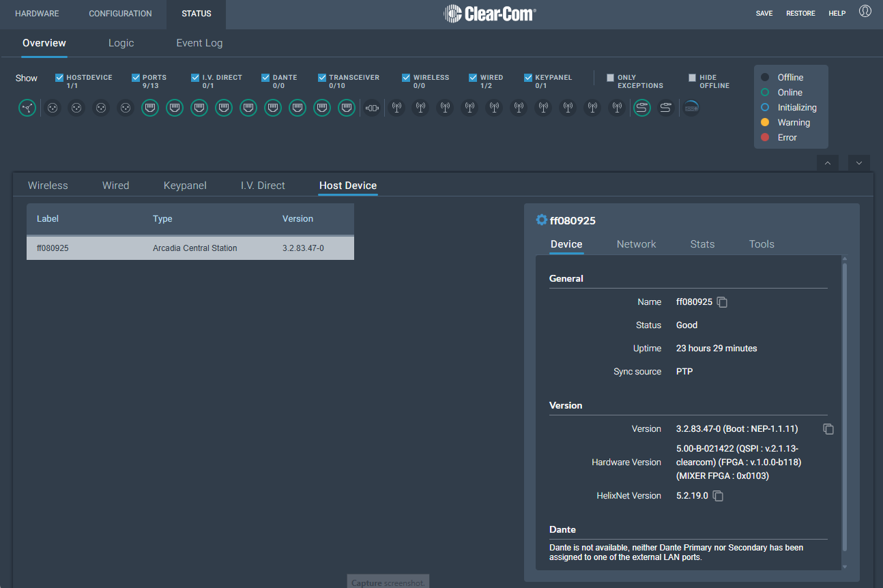This screenshot has width=883, height=588.
Task: Select an offline port status icon
Action: pyautogui.click(x=53, y=108)
